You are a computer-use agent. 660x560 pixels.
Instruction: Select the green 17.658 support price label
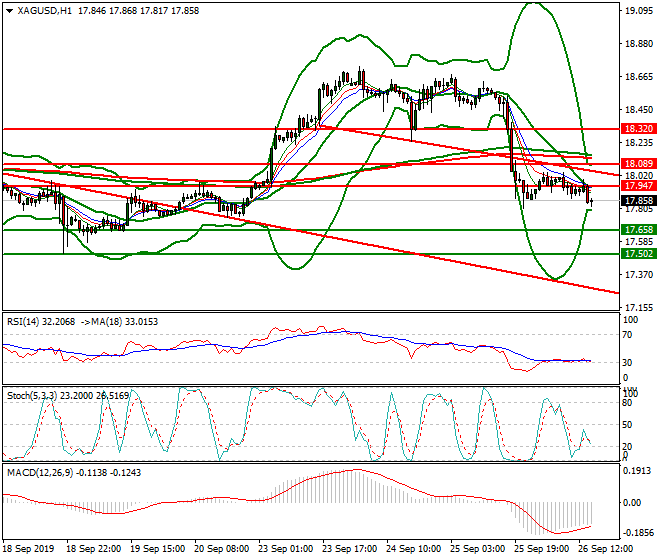(639, 230)
